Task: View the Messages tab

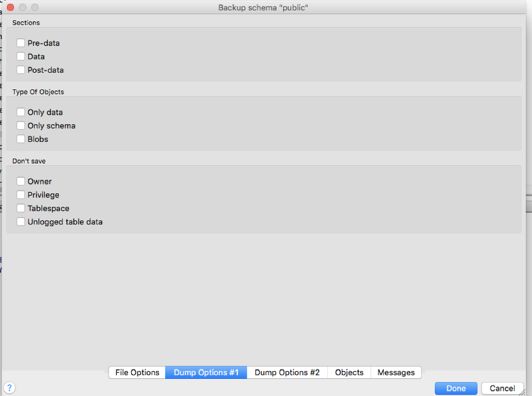Action: pyautogui.click(x=396, y=373)
